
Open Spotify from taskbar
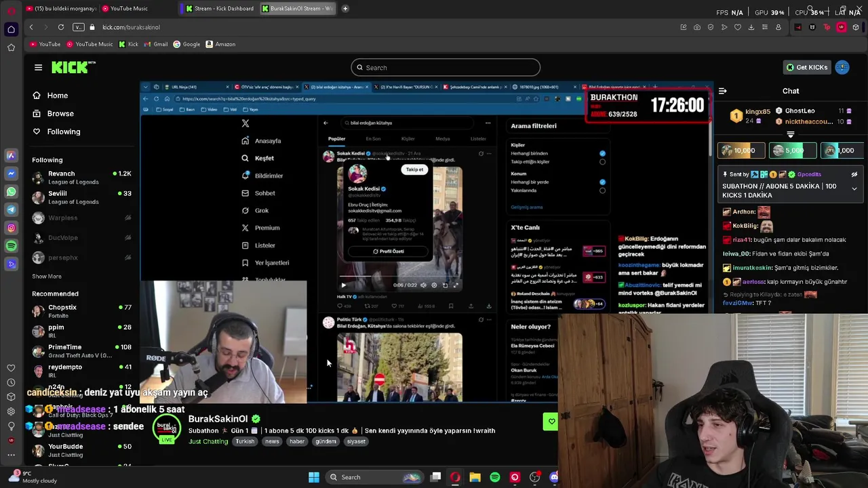click(x=495, y=477)
